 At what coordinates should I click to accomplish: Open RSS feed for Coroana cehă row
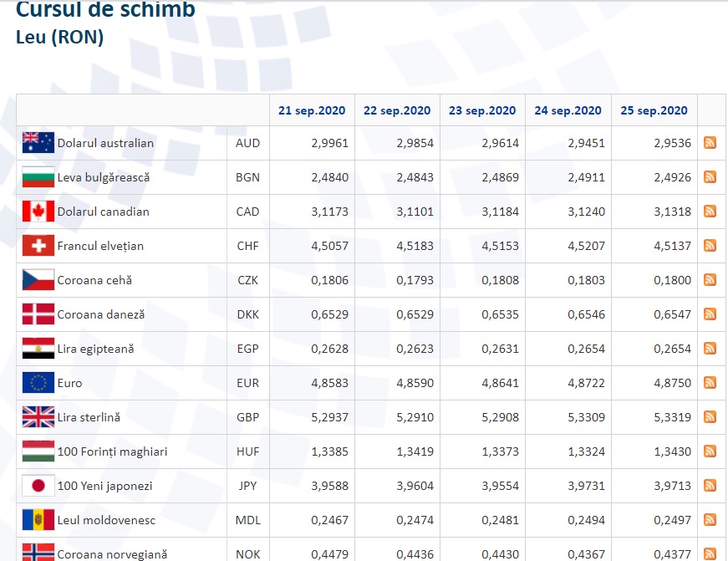tap(710, 280)
